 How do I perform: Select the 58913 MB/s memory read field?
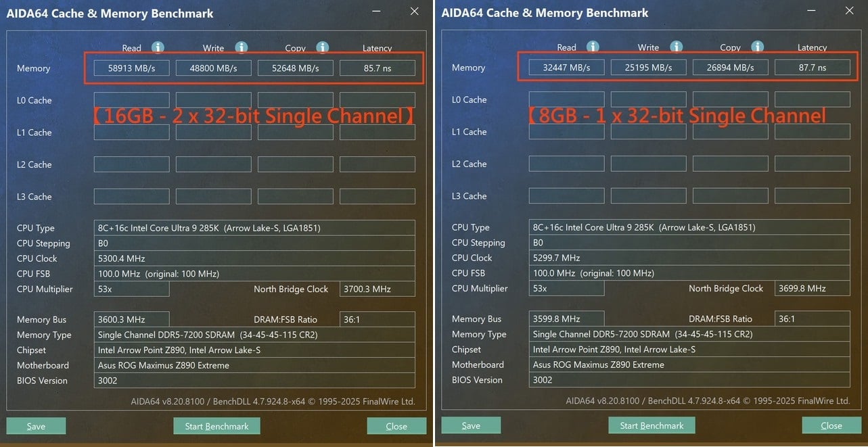coord(131,68)
